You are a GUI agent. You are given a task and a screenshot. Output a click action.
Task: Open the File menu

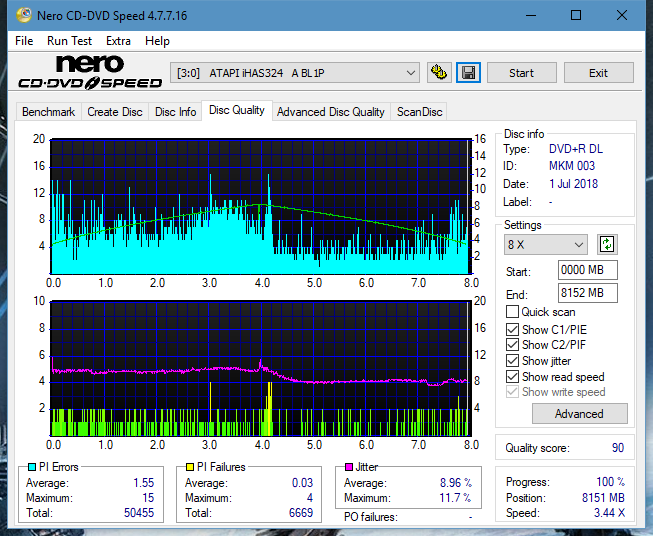pyautogui.click(x=24, y=41)
